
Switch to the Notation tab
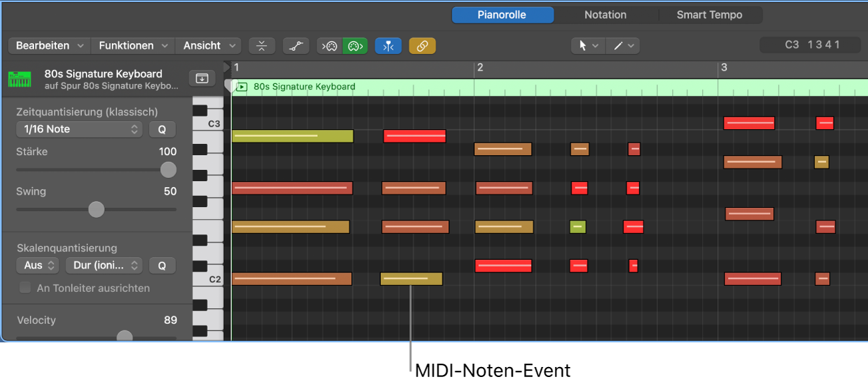click(605, 15)
